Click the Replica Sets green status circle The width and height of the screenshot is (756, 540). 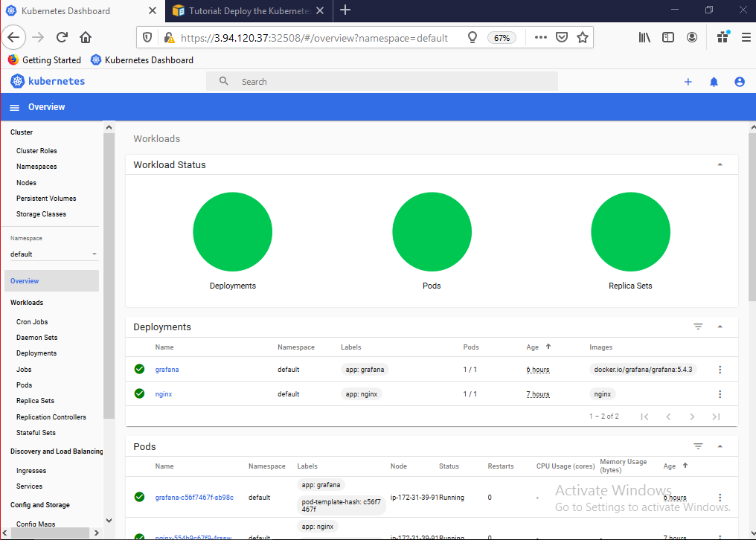[631, 232]
